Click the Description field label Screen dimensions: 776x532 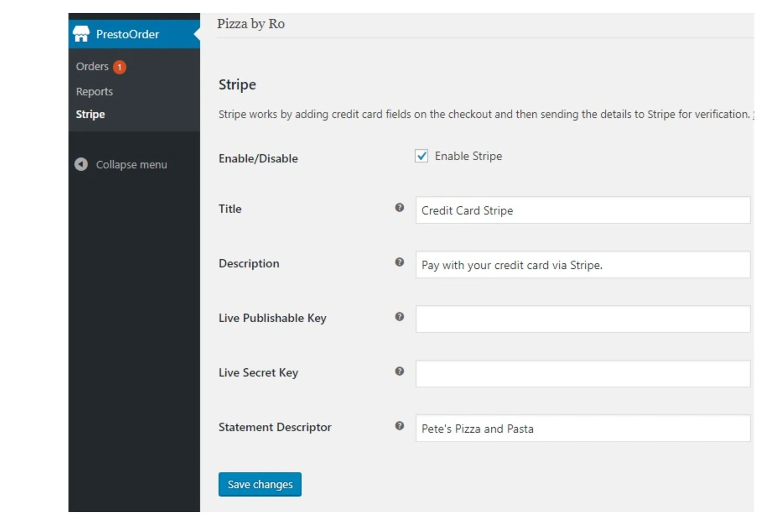coord(249,264)
